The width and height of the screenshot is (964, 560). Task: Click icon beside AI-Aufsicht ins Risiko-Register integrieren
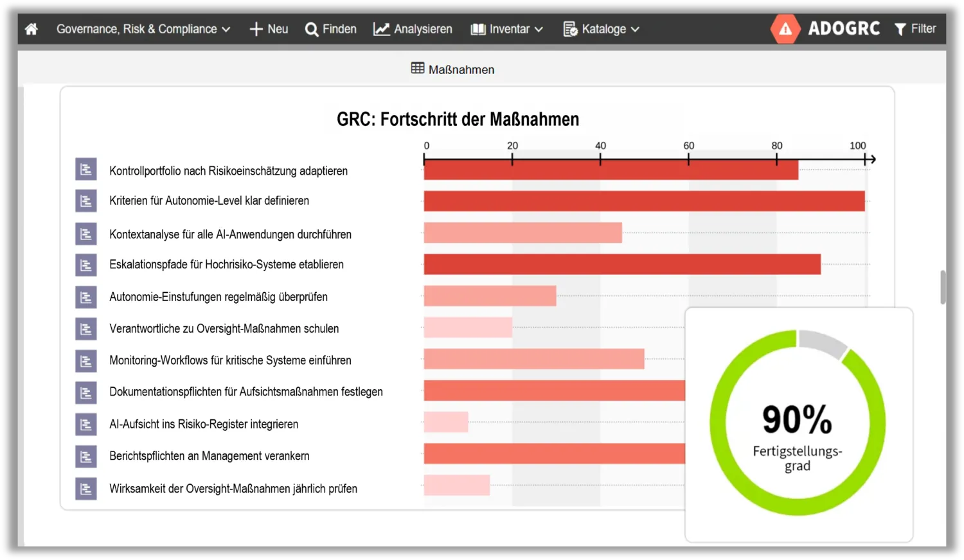tap(86, 424)
